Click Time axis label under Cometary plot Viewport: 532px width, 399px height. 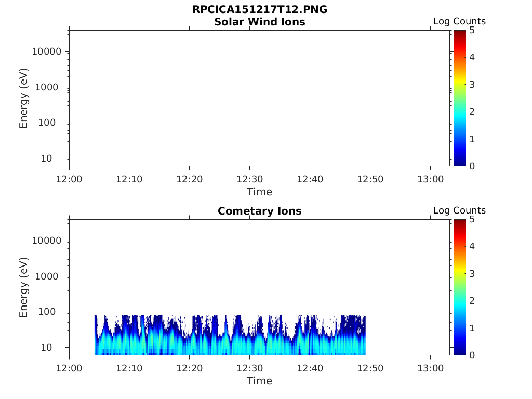[259, 381]
